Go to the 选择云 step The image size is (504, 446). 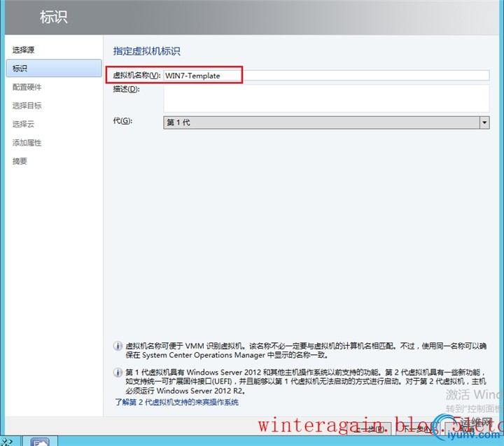23,124
